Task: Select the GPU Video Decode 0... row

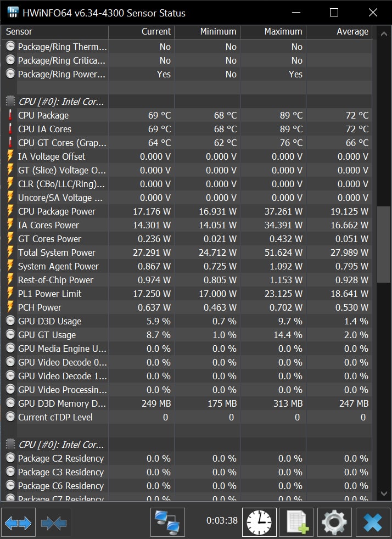Action: (62, 362)
